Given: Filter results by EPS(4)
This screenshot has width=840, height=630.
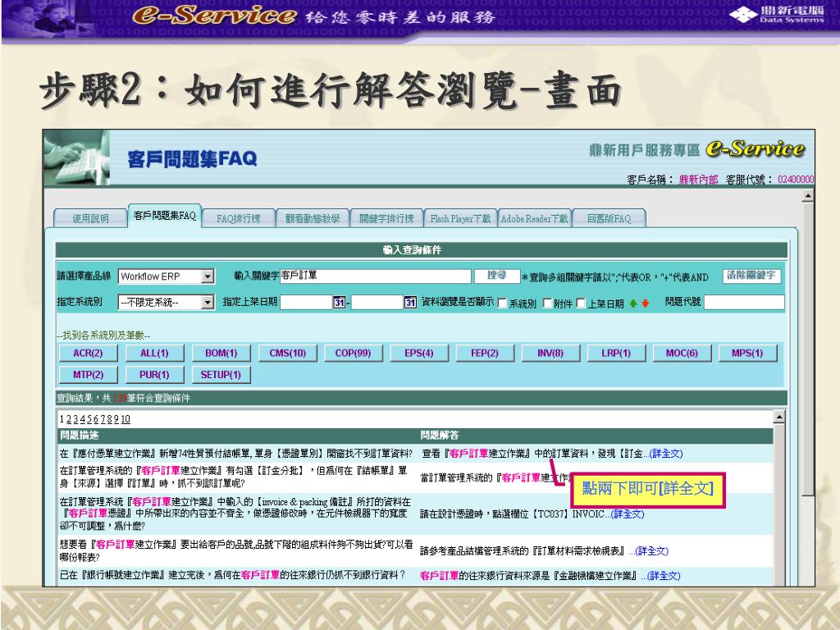Looking at the screenshot, I should tap(419, 353).
